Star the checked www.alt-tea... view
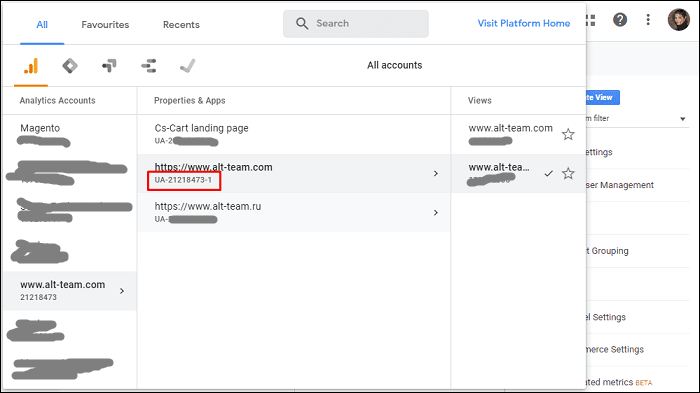The image size is (700, 393). click(568, 173)
